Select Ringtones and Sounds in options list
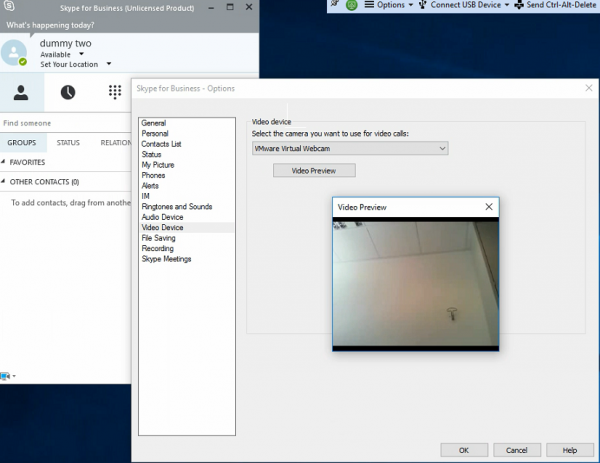 [176, 206]
